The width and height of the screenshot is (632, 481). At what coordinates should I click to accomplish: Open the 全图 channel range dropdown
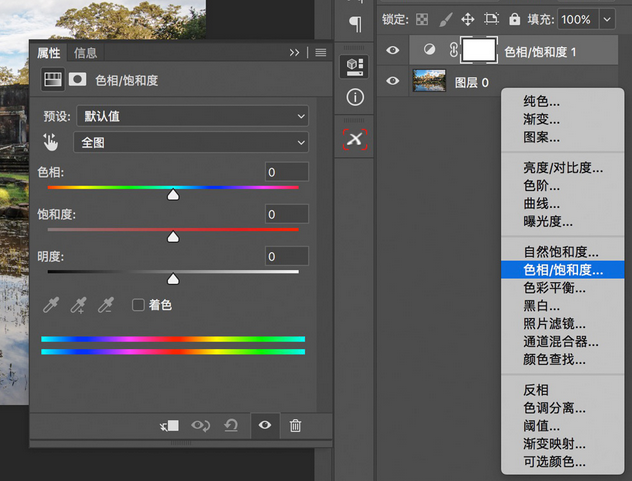[x=192, y=143]
